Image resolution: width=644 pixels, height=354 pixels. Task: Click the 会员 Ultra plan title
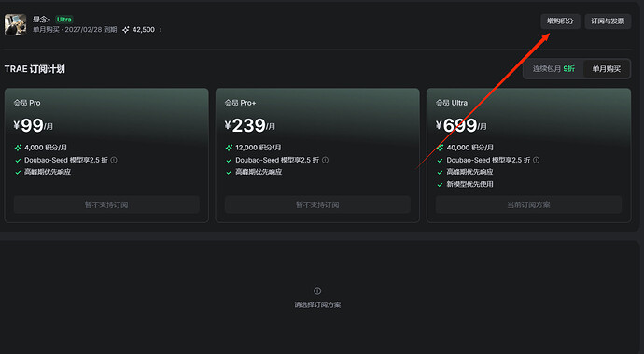coord(452,103)
